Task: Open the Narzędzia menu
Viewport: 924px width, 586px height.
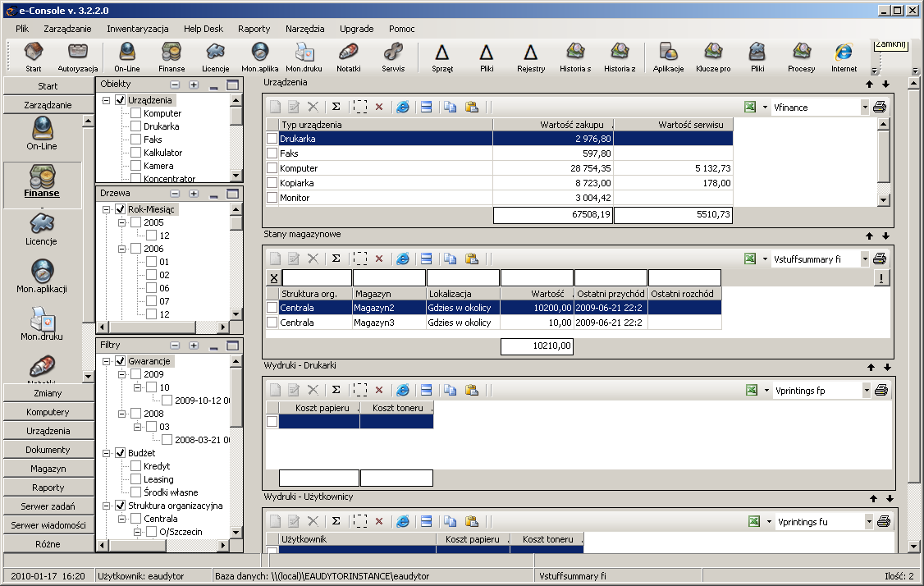Action: (x=305, y=28)
